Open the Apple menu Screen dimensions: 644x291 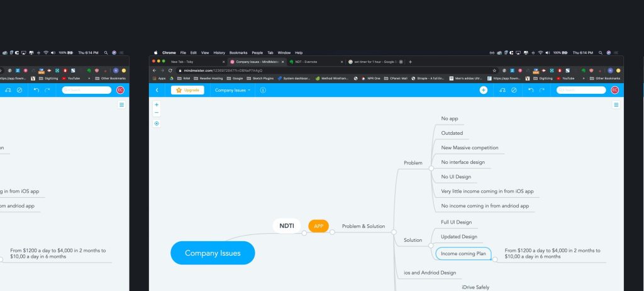156,53
